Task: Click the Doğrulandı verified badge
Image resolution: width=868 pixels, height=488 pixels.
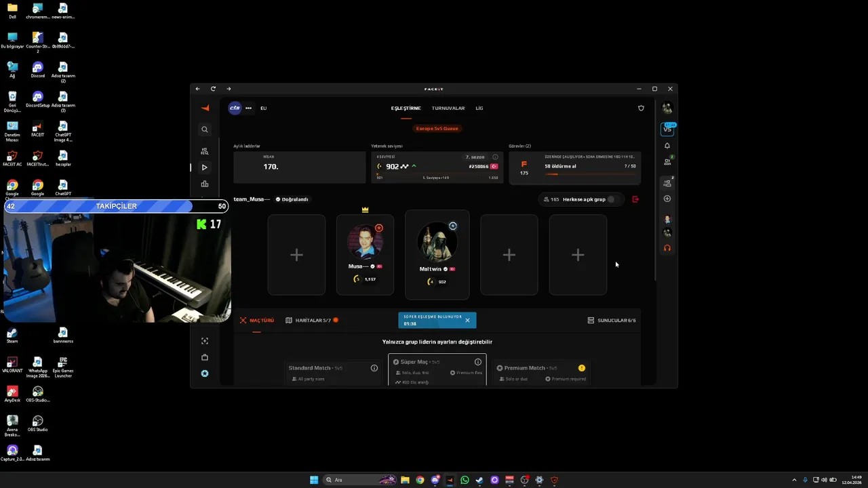Action: pos(292,199)
